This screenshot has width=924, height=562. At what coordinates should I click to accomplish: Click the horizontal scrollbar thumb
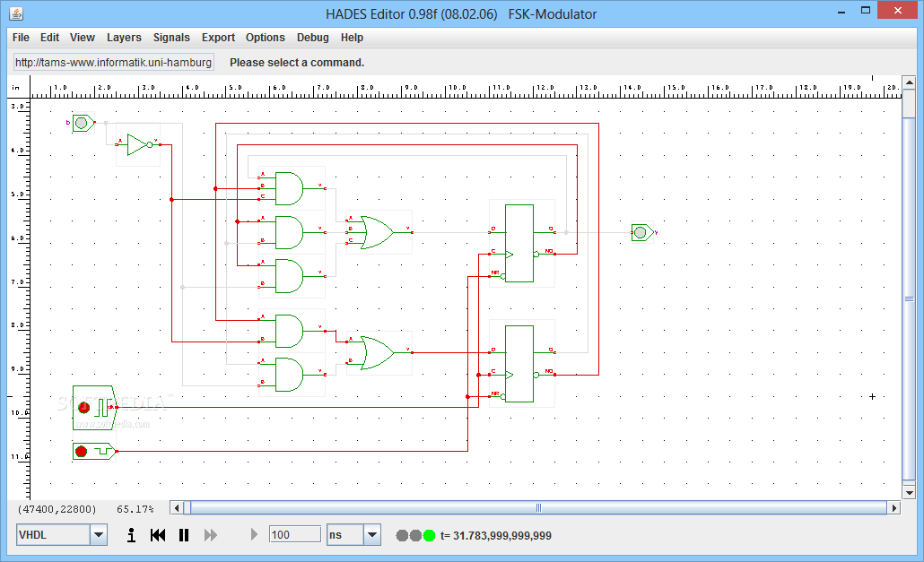538,508
